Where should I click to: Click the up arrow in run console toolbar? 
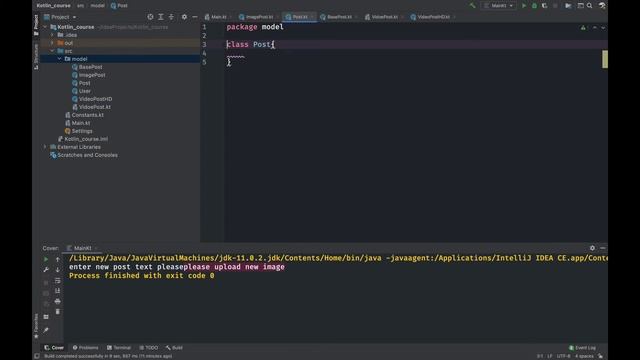58,259
